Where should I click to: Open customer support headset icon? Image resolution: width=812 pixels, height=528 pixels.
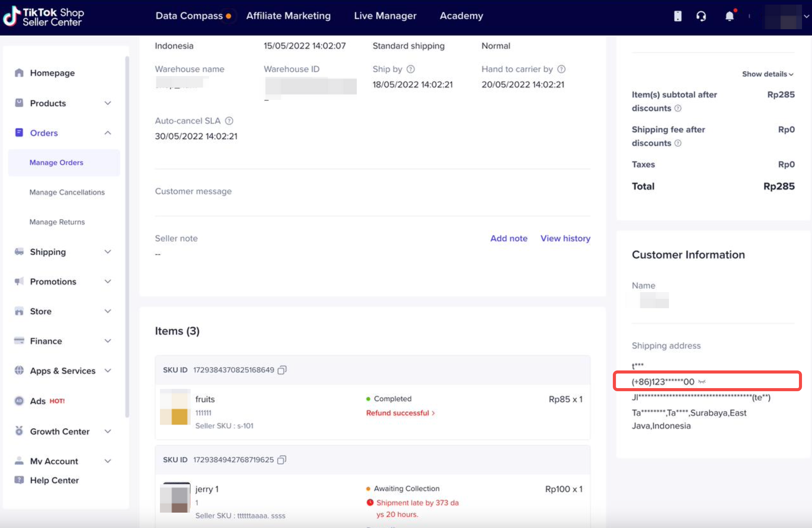(701, 16)
